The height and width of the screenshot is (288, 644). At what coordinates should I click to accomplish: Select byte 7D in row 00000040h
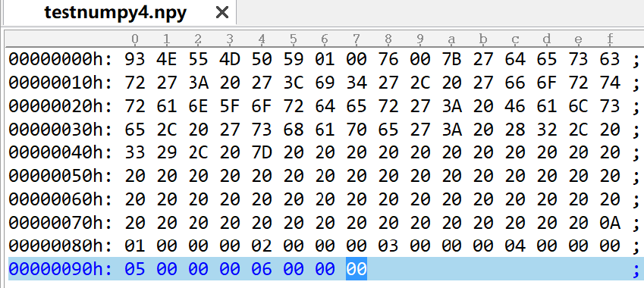pyautogui.click(x=262, y=152)
